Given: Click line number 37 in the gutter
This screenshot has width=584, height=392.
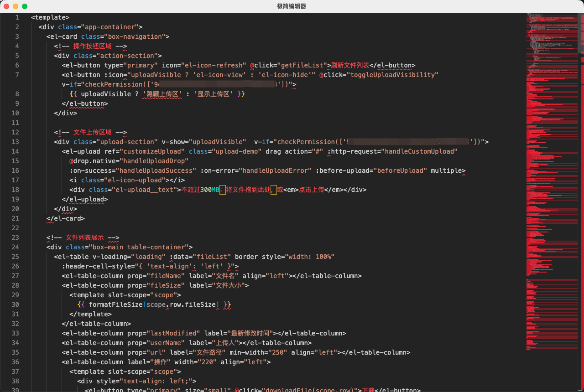Looking at the screenshot, I should point(15,371).
